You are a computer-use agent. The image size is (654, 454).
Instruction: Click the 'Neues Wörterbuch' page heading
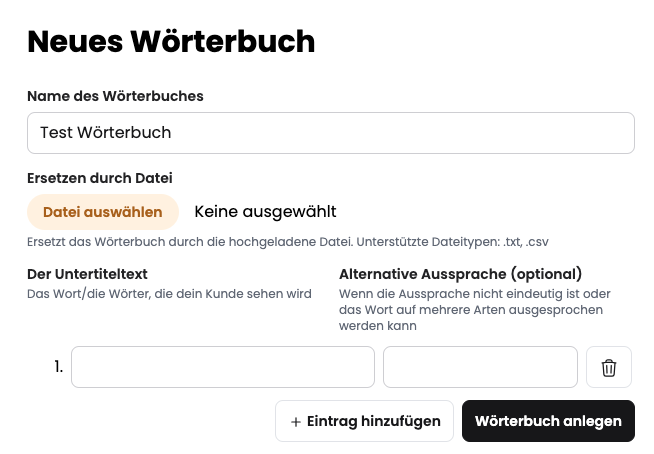pos(171,42)
